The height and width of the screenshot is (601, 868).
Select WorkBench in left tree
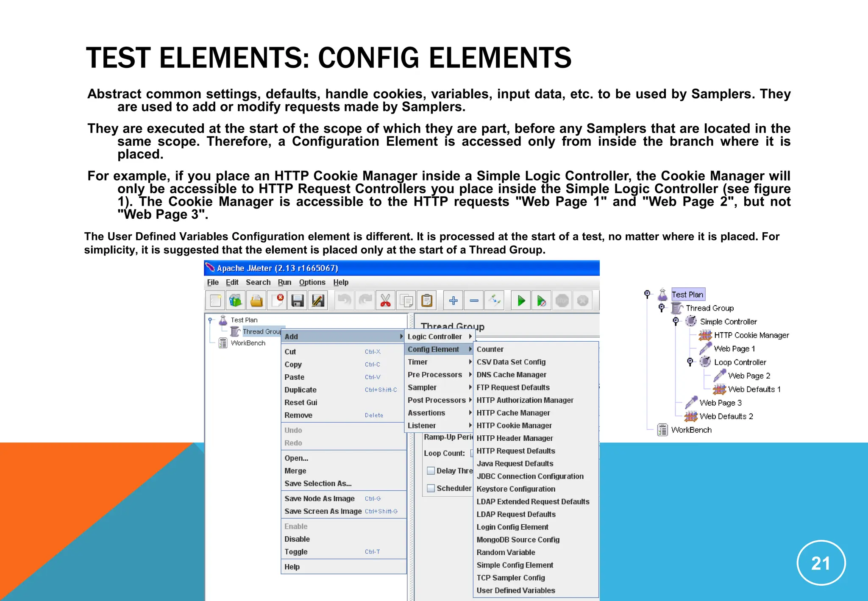point(248,343)
